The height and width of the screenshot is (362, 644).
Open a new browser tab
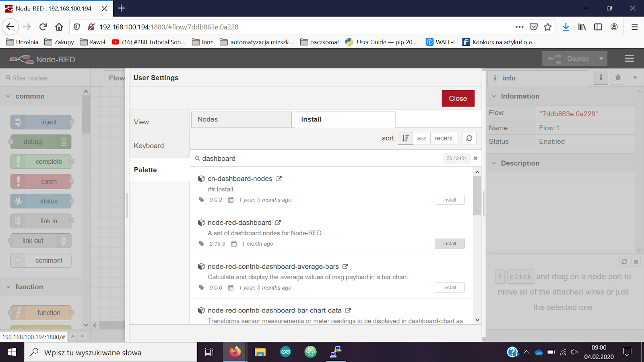click(x=121, y=8)
